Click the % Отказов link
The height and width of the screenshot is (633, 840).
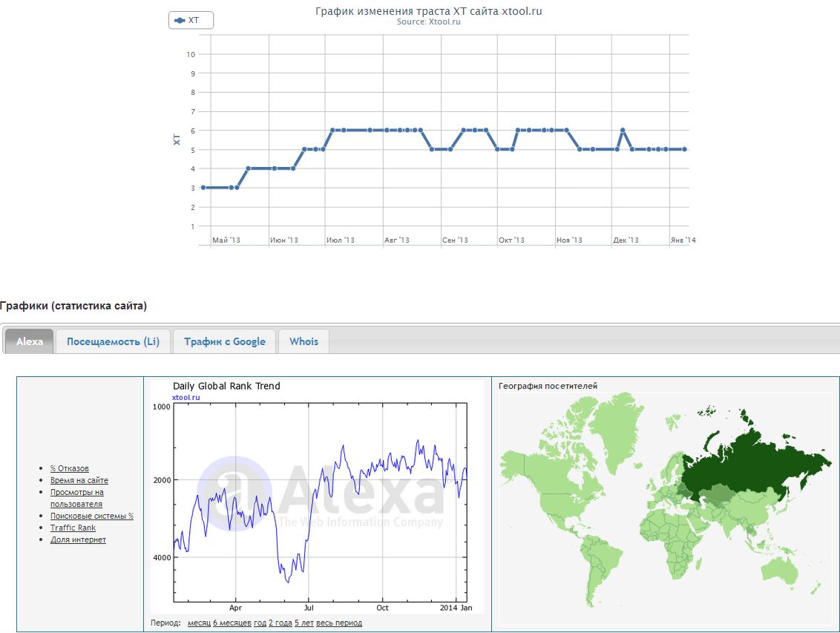coord(70,468)
